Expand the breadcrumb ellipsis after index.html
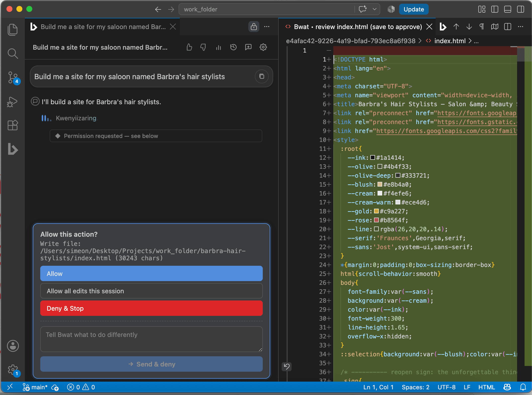 pyautogui.click(x=476, y=41)
